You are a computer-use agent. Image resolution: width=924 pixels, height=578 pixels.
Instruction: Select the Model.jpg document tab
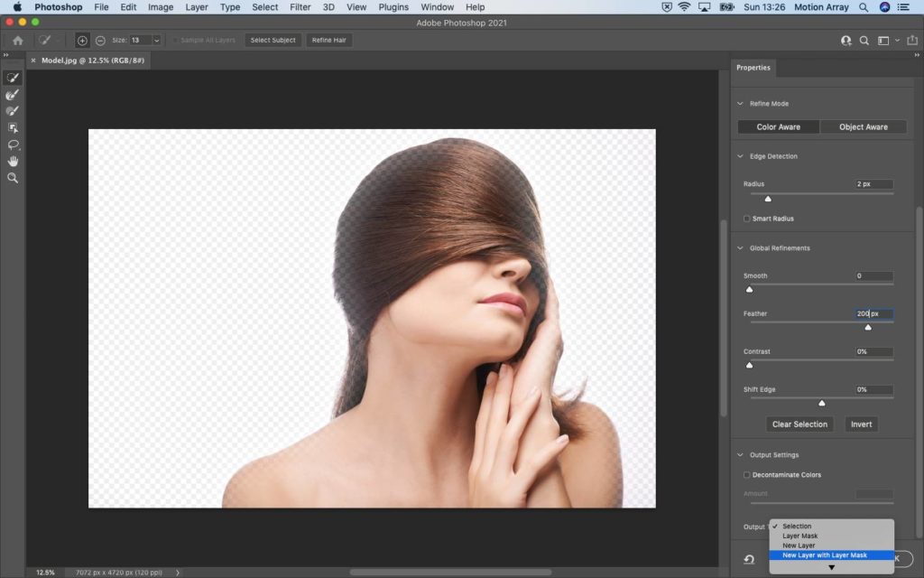[93, 61]
